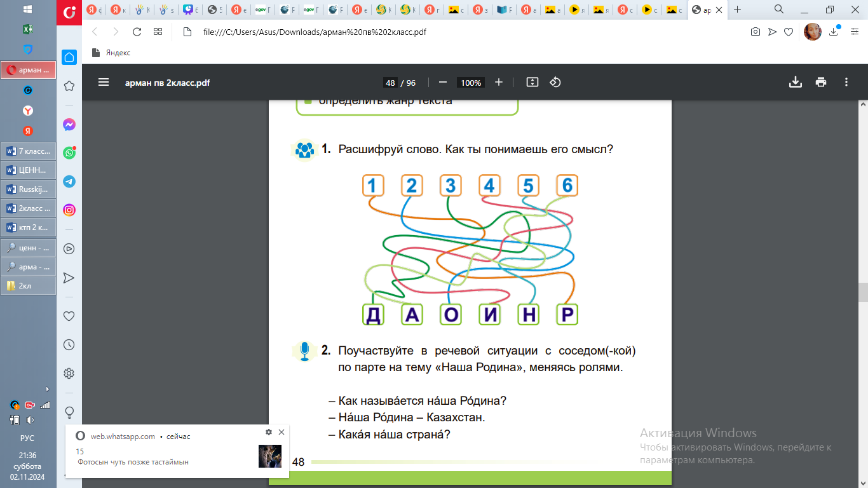
Task: Open sidebar pinboards heart icon
Action: coord(69,316)
